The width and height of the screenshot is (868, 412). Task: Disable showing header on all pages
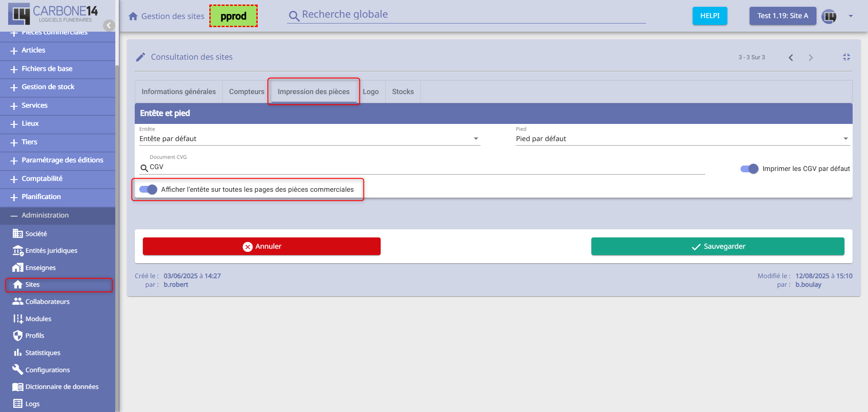(148, 189)
